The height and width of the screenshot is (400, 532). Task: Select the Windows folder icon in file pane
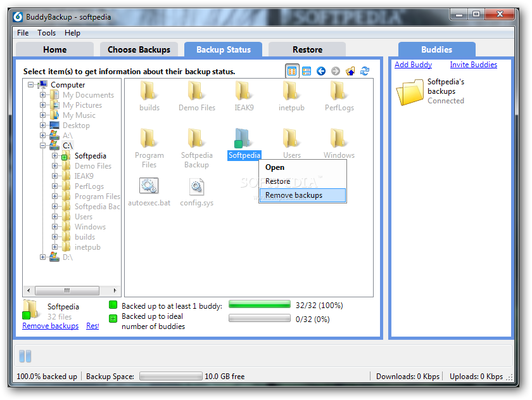pos(339,138)
